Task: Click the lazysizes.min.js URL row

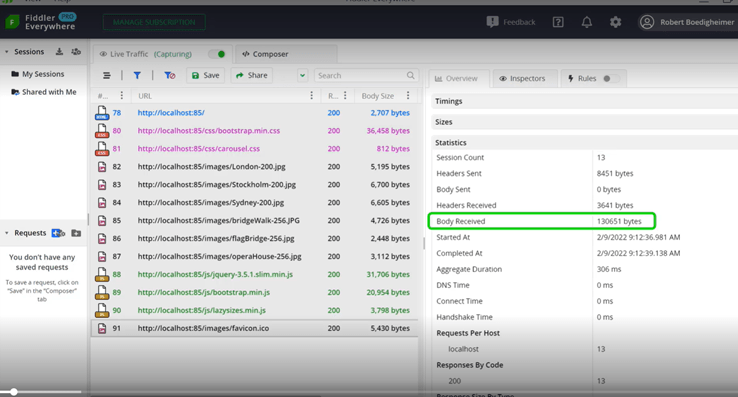Action: 201,310
